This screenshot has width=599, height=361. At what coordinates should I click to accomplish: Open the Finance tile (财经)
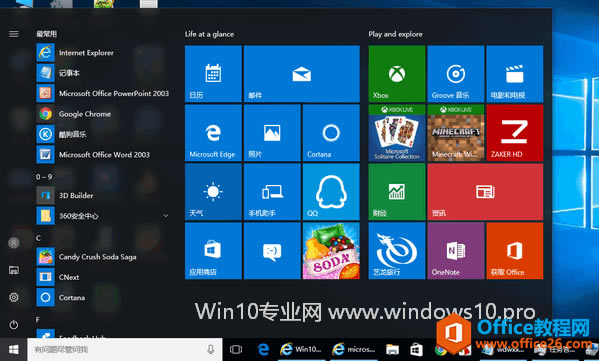[397, 192]
